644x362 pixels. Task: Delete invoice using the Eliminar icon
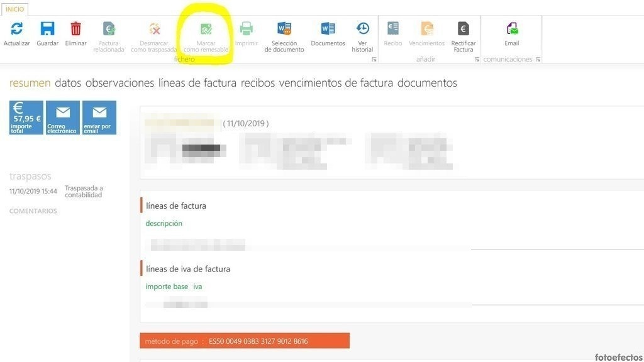[x=75, y=29]
